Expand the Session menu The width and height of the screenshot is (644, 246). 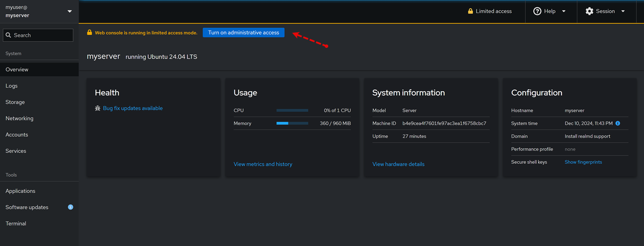[605, 11]
